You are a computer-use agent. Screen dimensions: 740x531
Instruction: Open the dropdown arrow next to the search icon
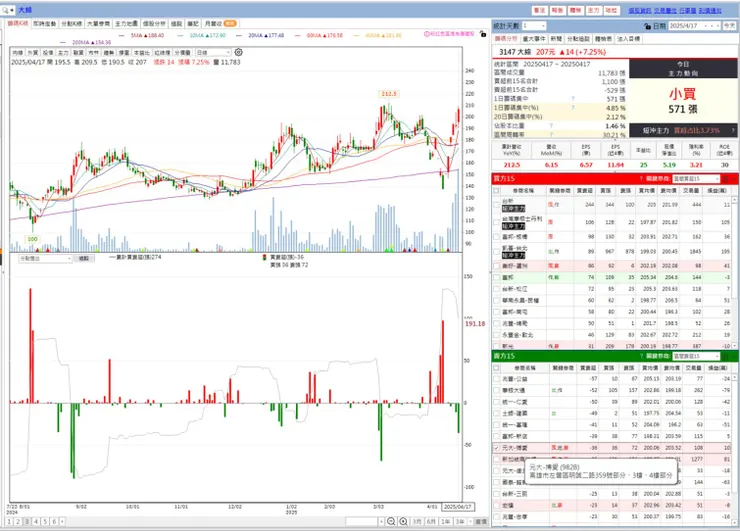12,10
